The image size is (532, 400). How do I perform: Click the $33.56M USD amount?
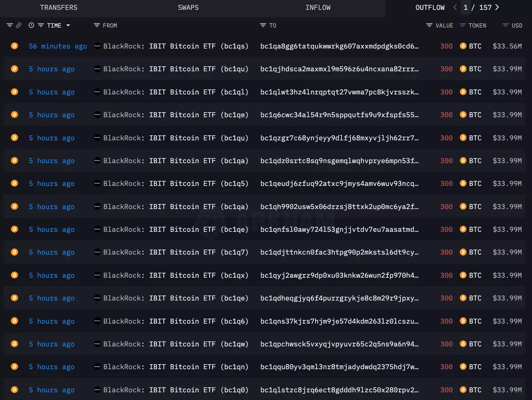point(507,46)
